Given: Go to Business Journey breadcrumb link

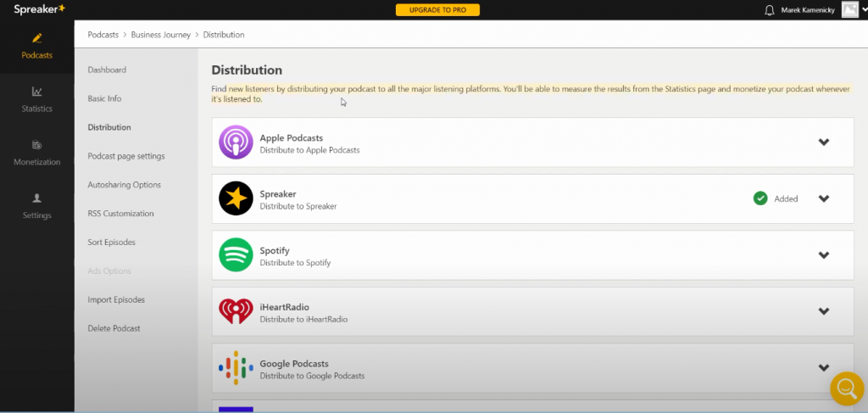Looking at the screenshot, I should (160, 34).
